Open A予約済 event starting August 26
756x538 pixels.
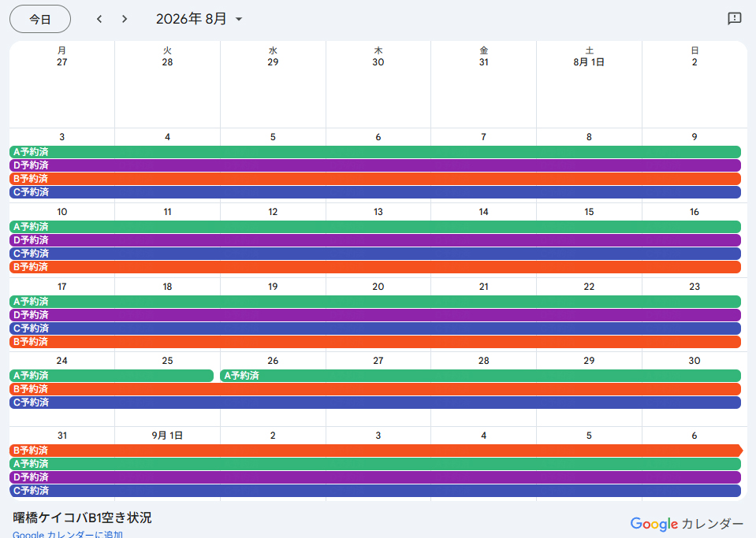tap(481, 376)
